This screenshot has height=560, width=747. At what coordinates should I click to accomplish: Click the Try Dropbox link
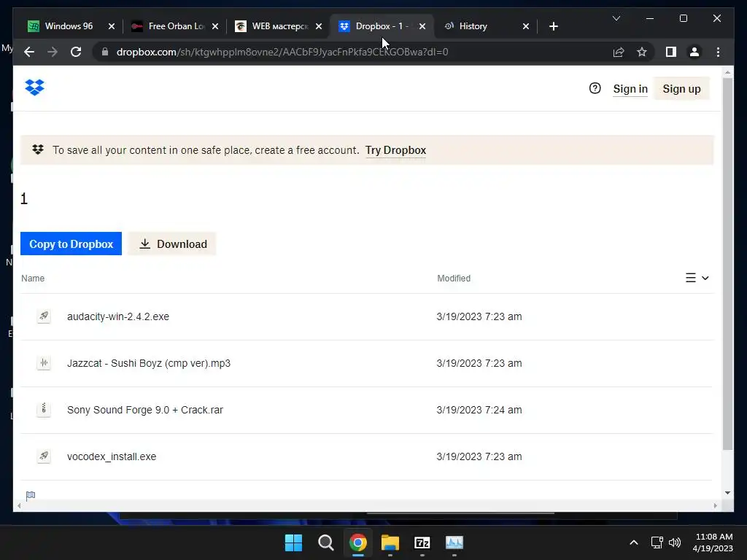pos(395,150)
